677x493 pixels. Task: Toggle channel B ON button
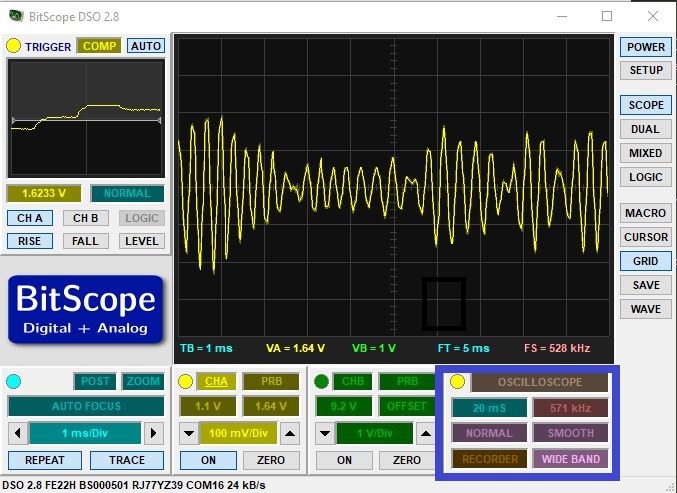point(344,460)
